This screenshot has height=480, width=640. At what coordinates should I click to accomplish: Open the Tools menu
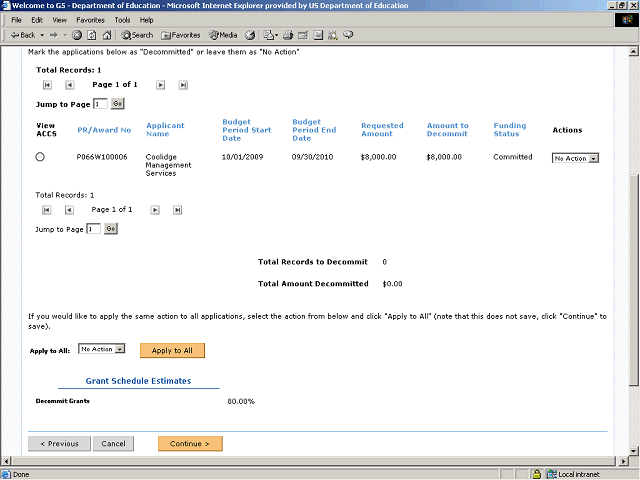click(x=122, y=20)
